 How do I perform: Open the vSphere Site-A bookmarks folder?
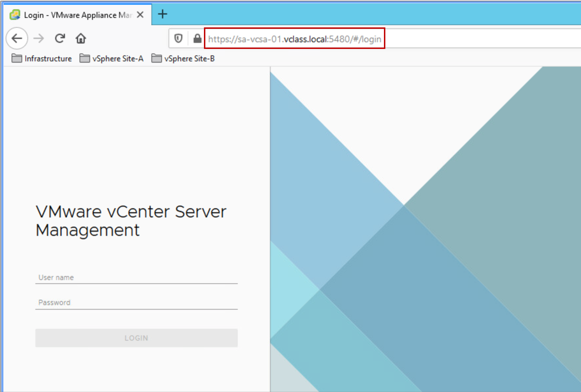click(112, 58)
